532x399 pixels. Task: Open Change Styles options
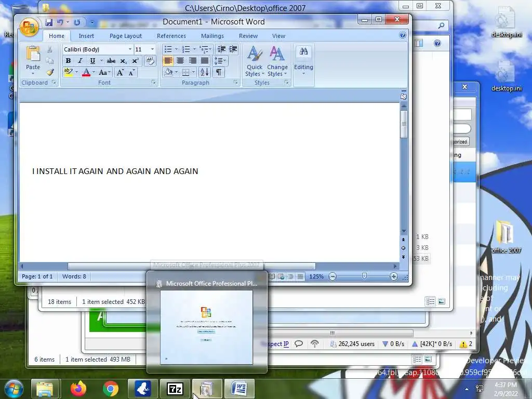click(277, 61)
